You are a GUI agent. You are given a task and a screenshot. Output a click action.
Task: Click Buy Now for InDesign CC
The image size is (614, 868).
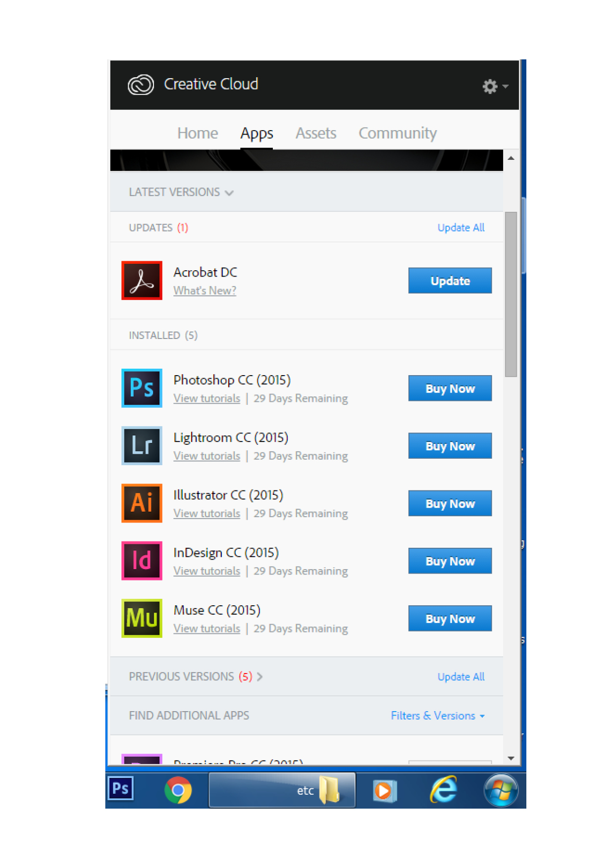coord(450,561)
